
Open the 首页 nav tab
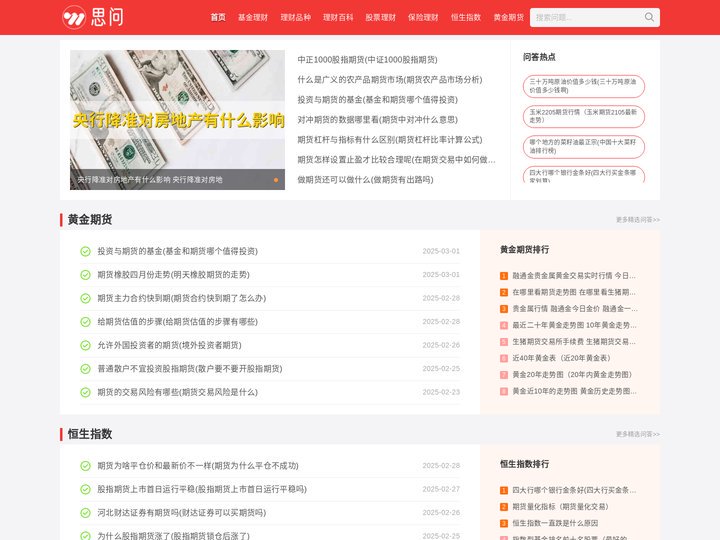click(x=218, y=17)
